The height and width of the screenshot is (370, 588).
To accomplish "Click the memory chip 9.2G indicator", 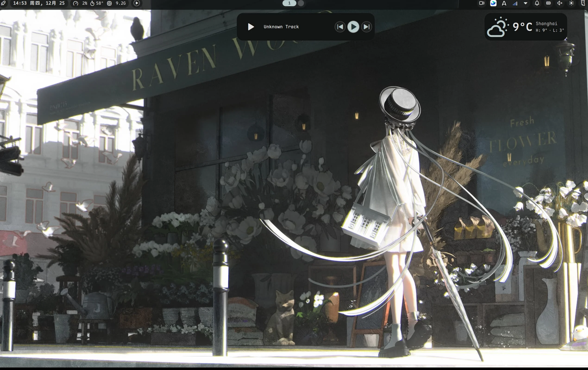I will tap(109, 3).
